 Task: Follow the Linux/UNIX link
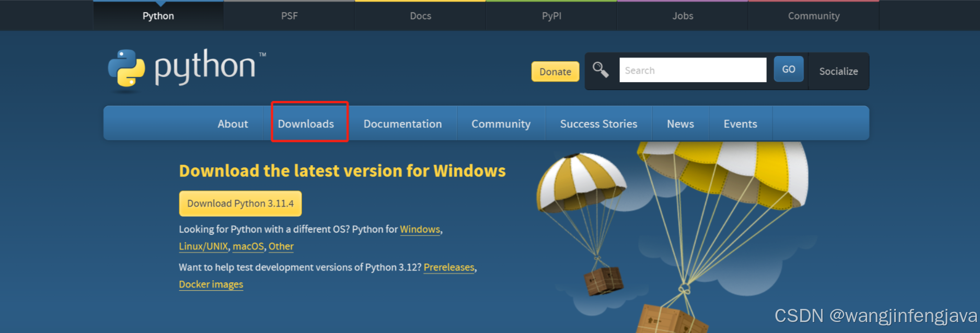coord(203,246)
